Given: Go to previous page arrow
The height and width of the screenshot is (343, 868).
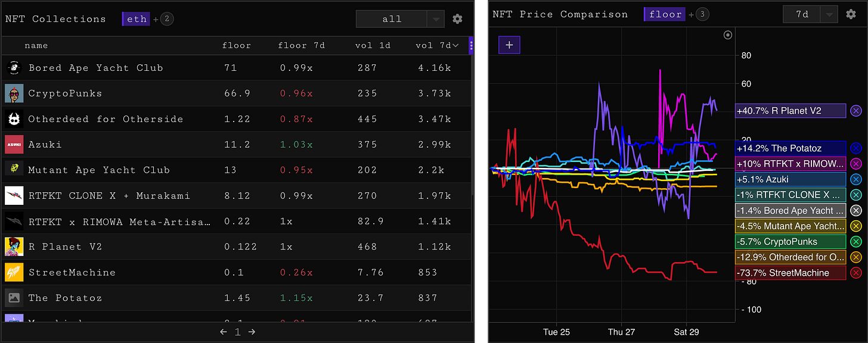Looking at the screenshot, I should pos(224,332).
